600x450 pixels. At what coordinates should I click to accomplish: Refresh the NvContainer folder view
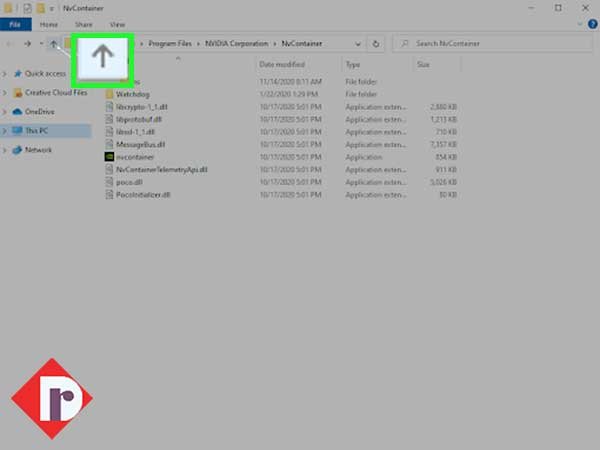pyautogui.click(x=376, y=44)
